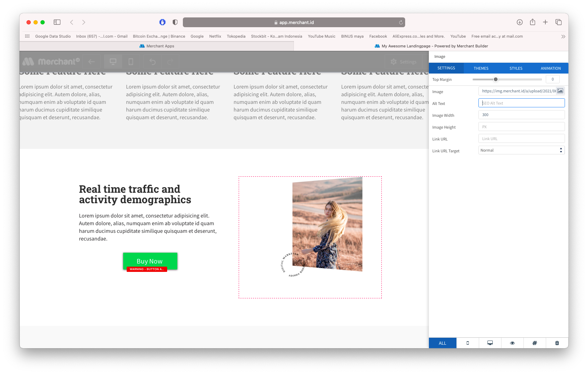
Task: Open the Link URL Target dropdown
Action: pos(521,150)
